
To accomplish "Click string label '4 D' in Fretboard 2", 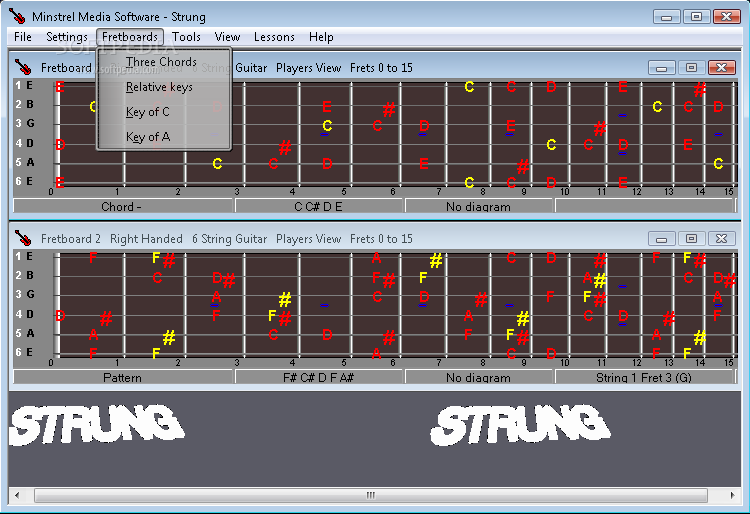I will [24, 314].
